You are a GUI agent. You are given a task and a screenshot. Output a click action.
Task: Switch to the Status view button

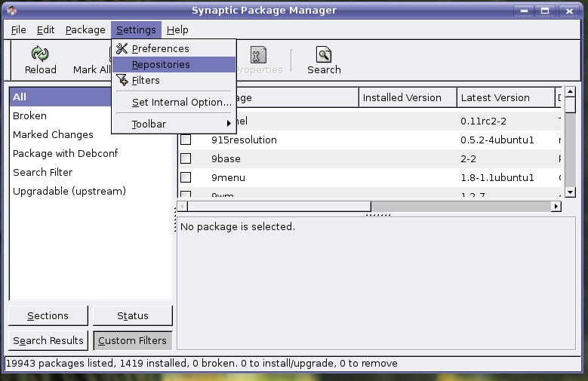[x=132, y=315]
